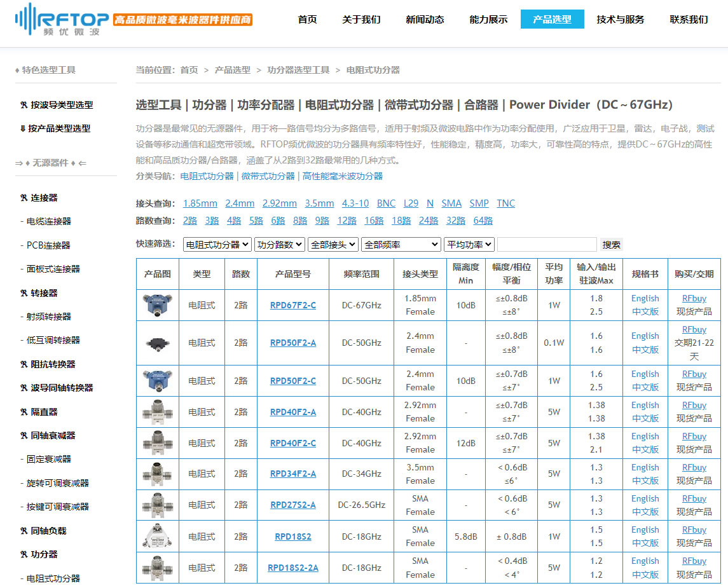The width and height of the screenshot is (728, 588).
Task: Click the RPD67F2-C product thumbnail image
Action: [x=157, y=305]
